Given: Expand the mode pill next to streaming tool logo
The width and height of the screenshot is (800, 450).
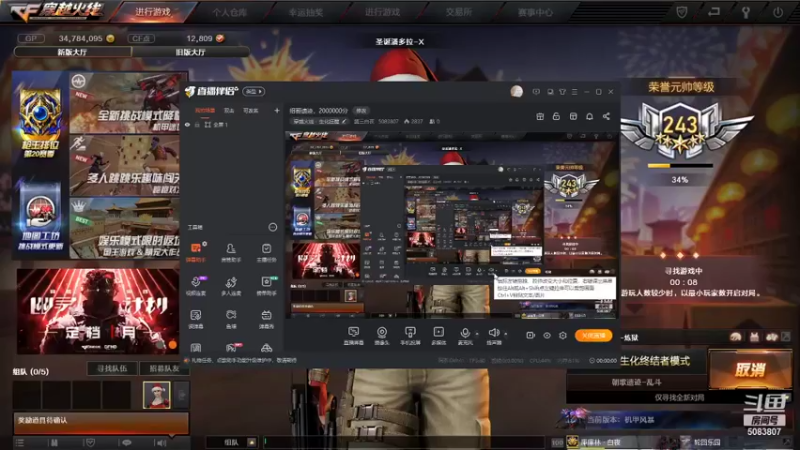Looking at the screenshot, I should click(254, 91).
